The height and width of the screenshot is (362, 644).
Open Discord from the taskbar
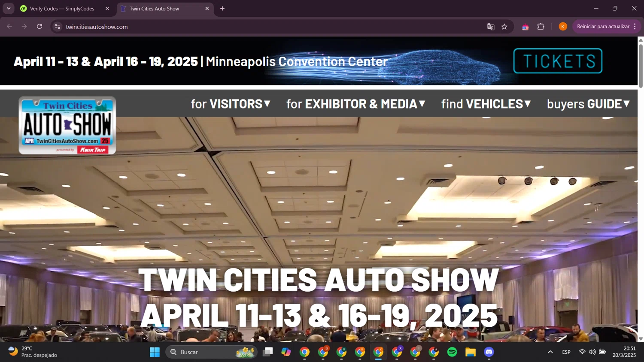click(489, 352)
